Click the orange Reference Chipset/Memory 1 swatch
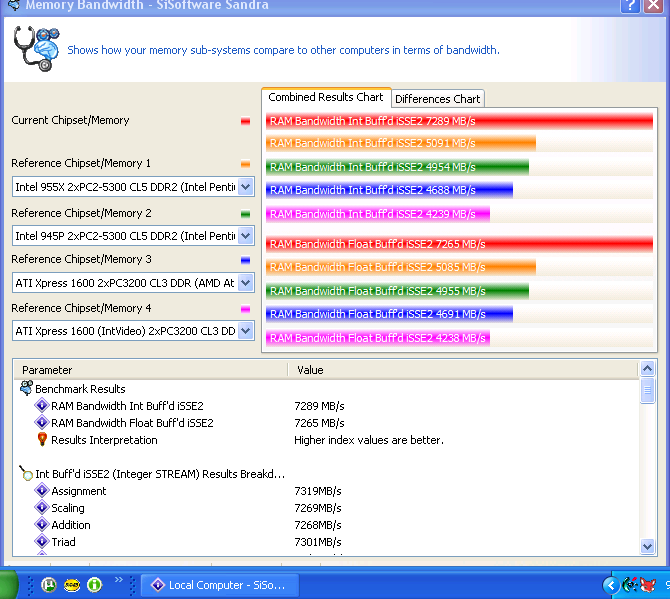 pyautogui.click(x=245, y=164)
